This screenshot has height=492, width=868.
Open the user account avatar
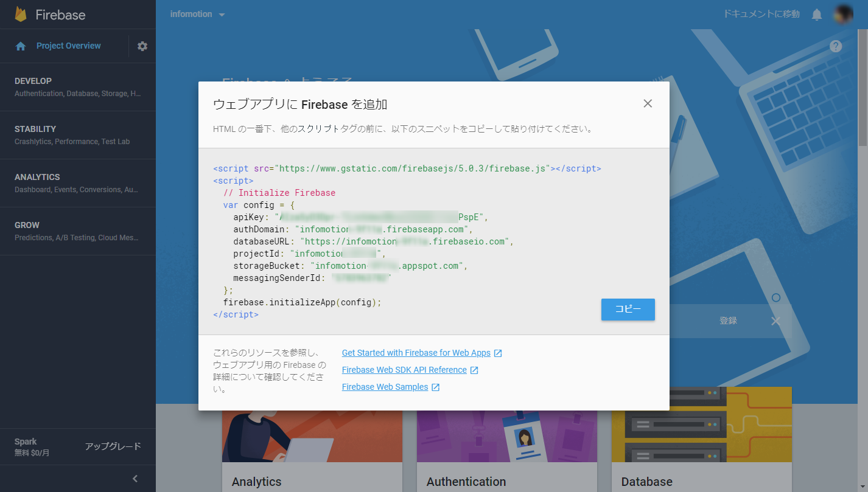click(x=843, y=13)
